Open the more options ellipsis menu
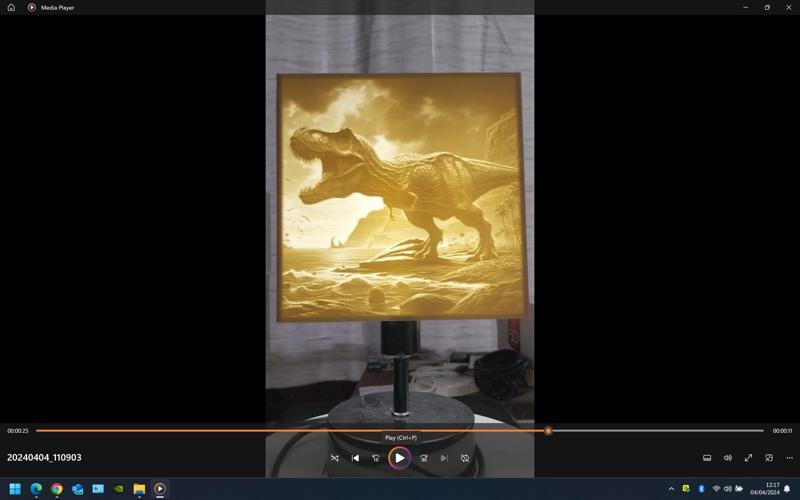Image resolution: width=800 pixels, height=500 pixels. (x=790, y=458)
